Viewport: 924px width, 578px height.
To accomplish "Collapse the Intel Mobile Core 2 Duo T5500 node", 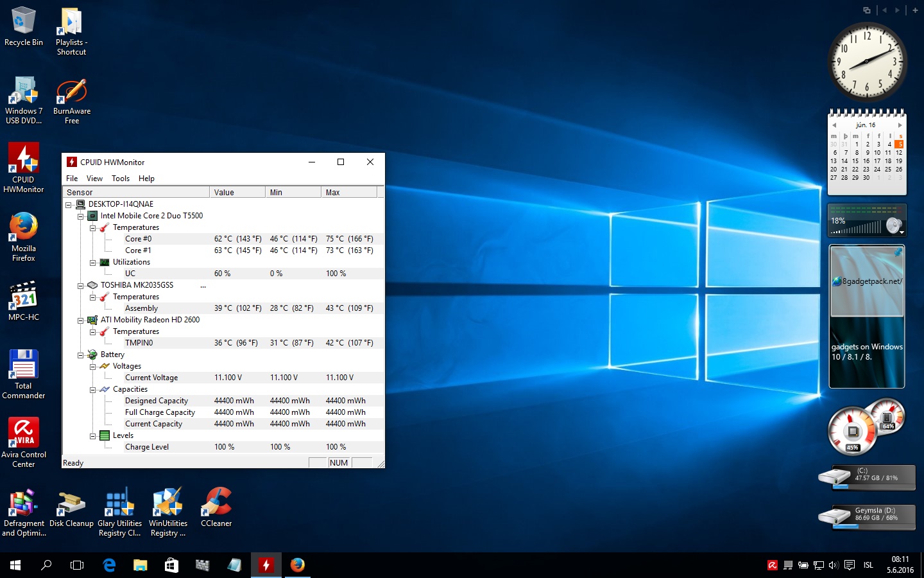I will coord(80,216).
